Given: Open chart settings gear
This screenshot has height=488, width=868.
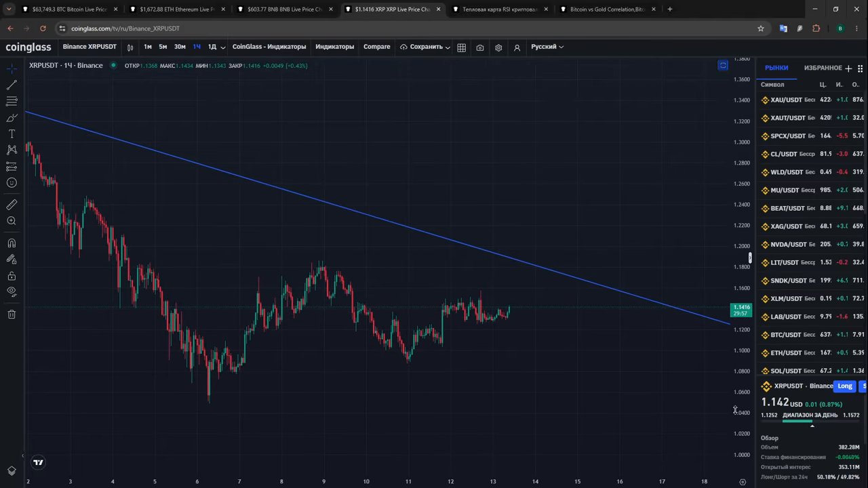Looking at the screenshot, I should pos(498,47).
